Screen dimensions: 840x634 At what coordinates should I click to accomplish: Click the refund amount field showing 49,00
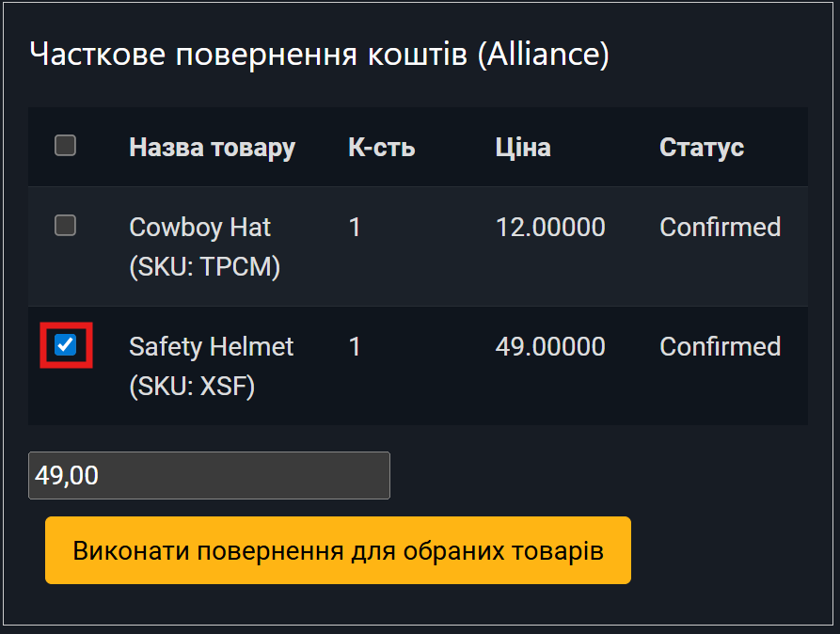click(209, 476)
